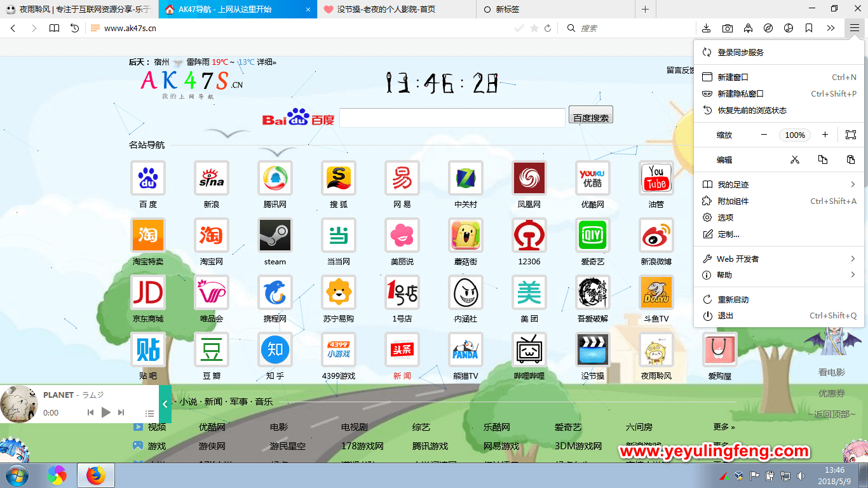Open the 凤凰网 site icon
This screenshot has height=488, width=868.
point(529,178)
